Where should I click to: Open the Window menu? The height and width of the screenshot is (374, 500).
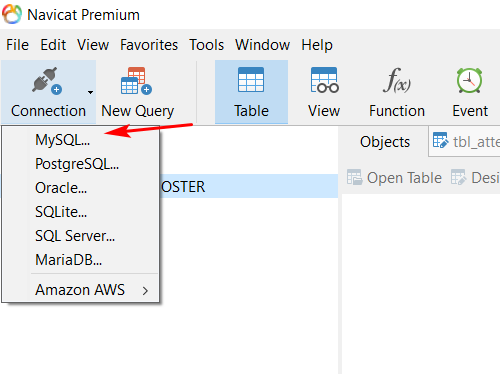(263, 45)
